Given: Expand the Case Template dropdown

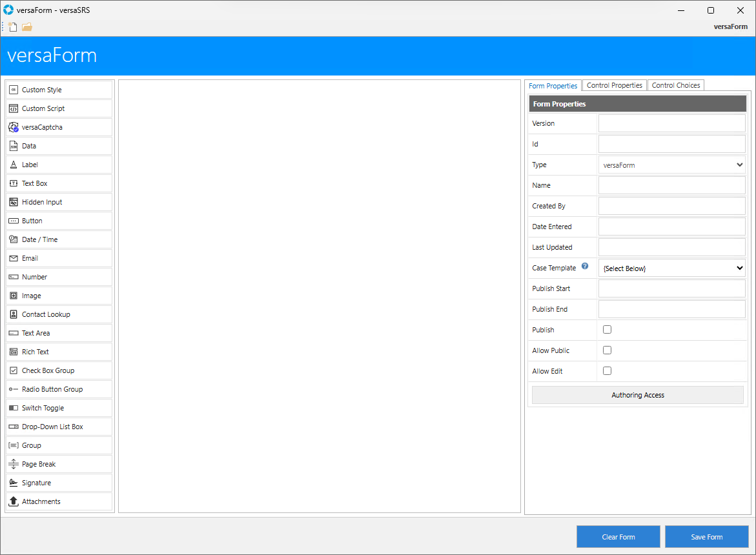Looking at the screenshot, I should pos(672,268).
